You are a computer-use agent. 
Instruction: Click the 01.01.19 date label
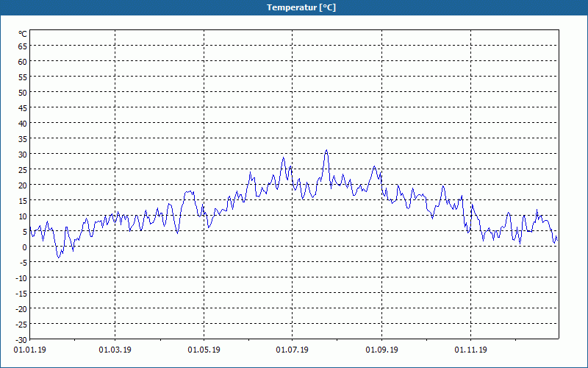tap(29, 350)
